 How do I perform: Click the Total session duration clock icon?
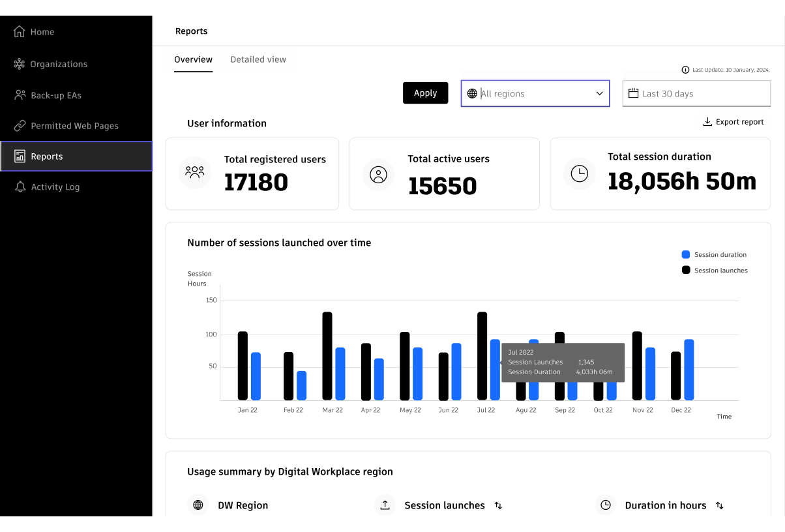tap(579, 173)
